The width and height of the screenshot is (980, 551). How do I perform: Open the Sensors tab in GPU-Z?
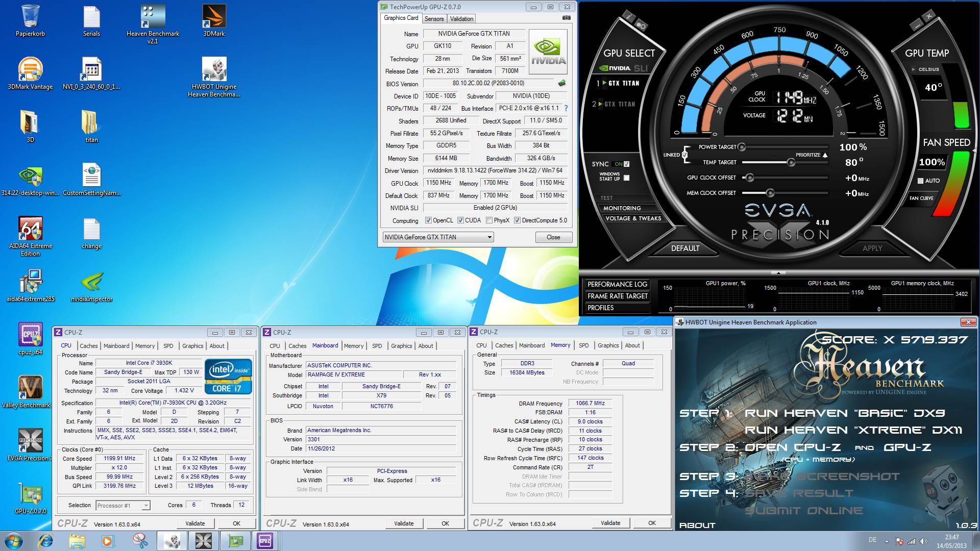point(434,19)
